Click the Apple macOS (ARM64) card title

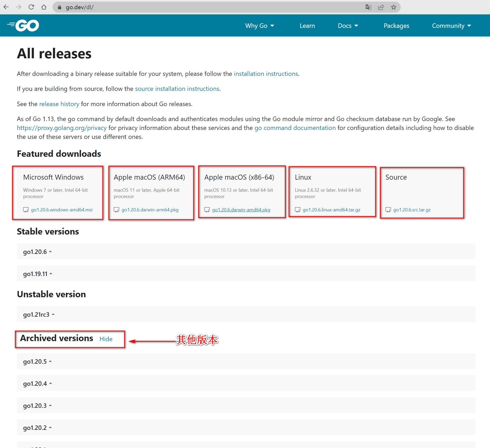click(x=149, y=177)
